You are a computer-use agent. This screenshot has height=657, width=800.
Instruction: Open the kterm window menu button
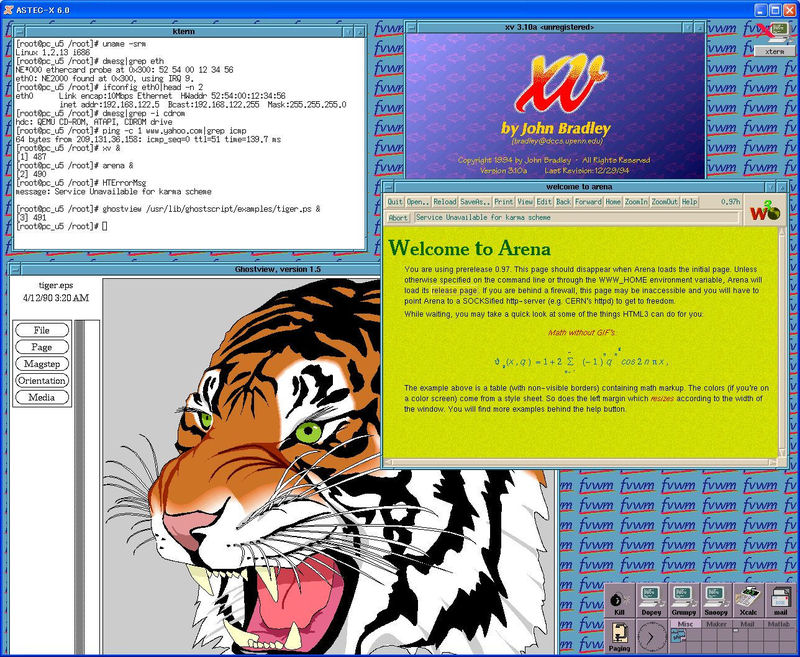[x=19, y=32]
